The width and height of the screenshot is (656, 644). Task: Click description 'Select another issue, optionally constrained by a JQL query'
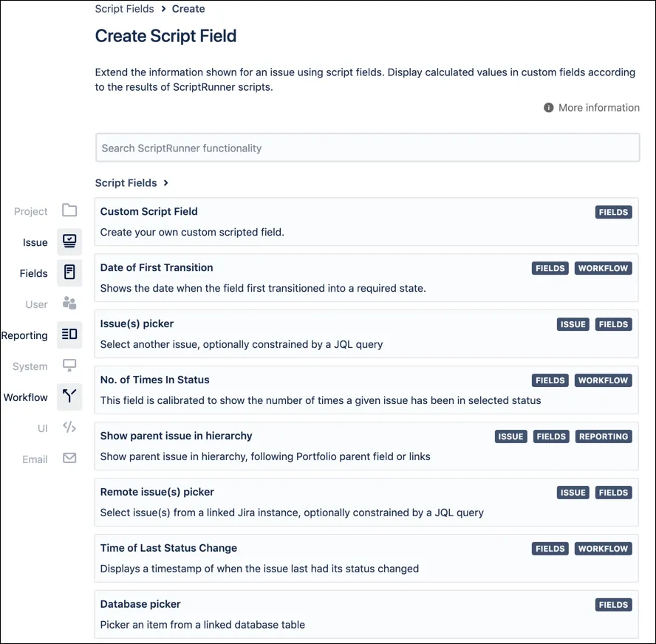[242, 344]
